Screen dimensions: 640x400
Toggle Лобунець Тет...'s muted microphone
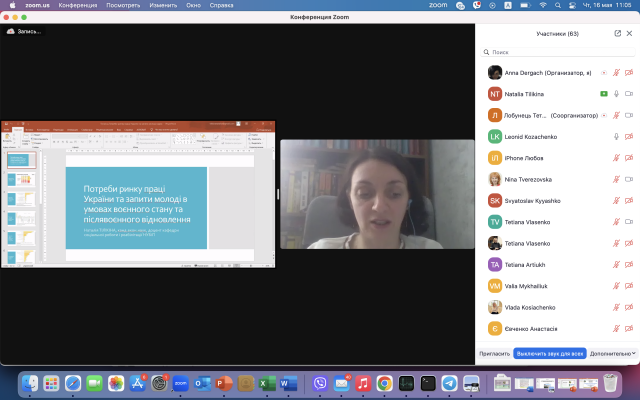click(x=616, y=116)
